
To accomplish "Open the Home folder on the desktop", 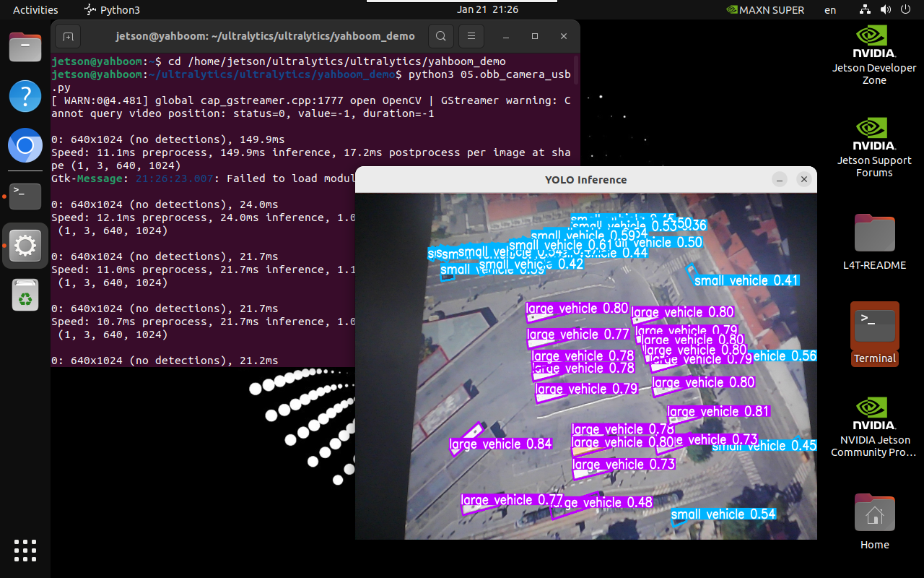I will coord(874,522).
